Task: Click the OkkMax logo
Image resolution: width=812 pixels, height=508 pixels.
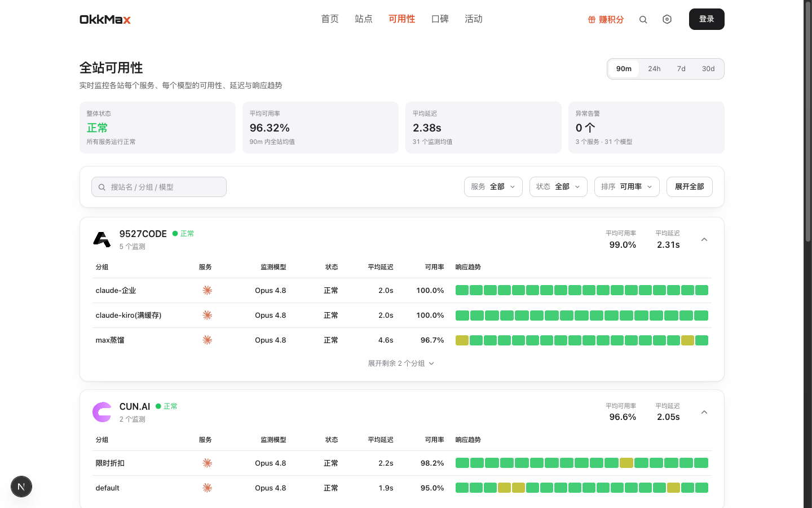Action: coord(105,19)
